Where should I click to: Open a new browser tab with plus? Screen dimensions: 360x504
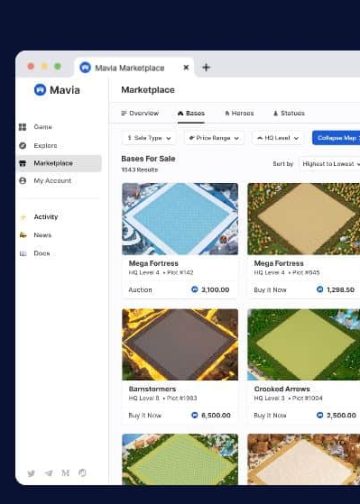click(206, 68)
